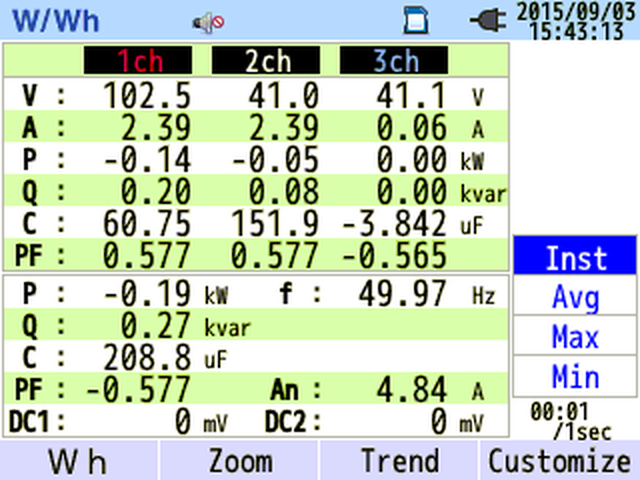Screen dimensions: 640x480
Task: Click the 1ch capacitance value 60.75
Action: click(147, 223)
